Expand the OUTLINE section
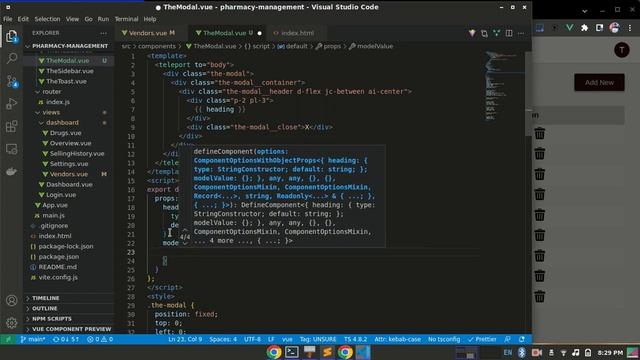This screenshot has width=640, height=360. 44,308
